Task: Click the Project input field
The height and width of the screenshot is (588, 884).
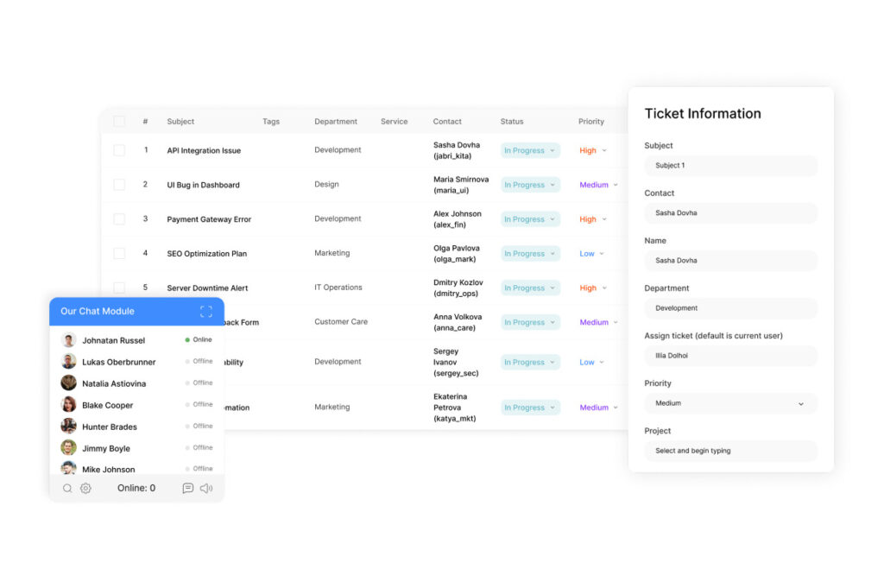Action: (730, 451)
